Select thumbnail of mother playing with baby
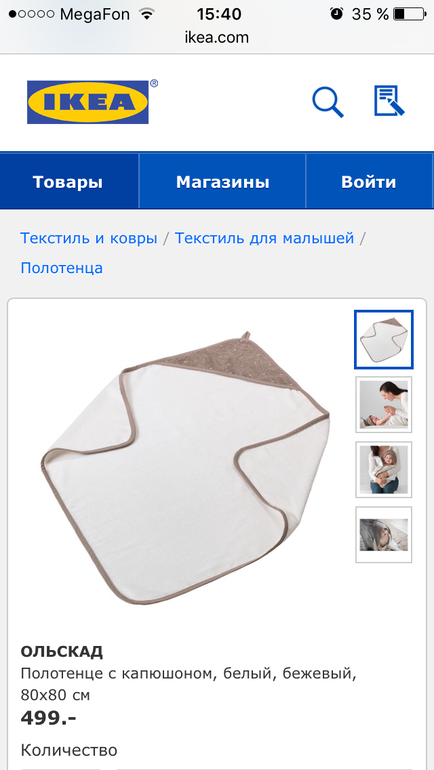 tap(383, 404)
